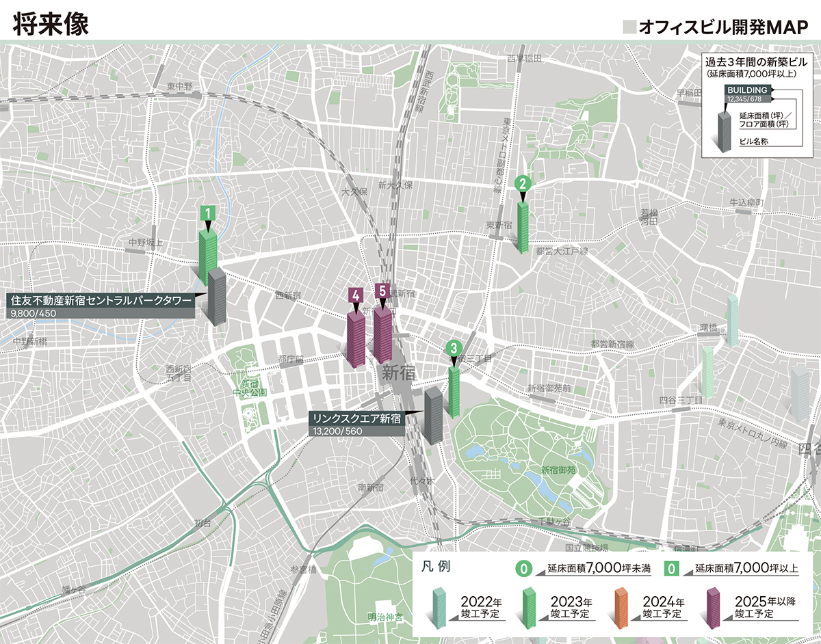Click the 明治神宮 label

tap(385, 617)
